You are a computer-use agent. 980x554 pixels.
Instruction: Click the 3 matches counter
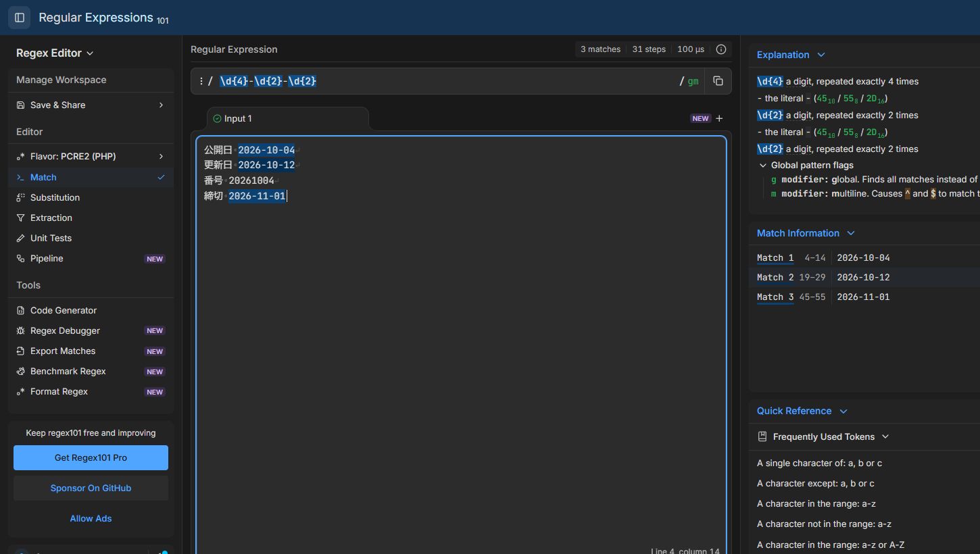point(600,49)
